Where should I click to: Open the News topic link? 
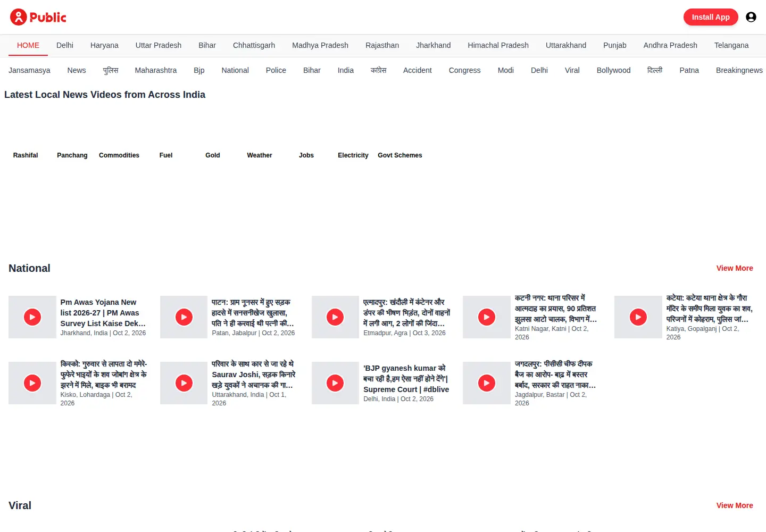coord(77,70)
